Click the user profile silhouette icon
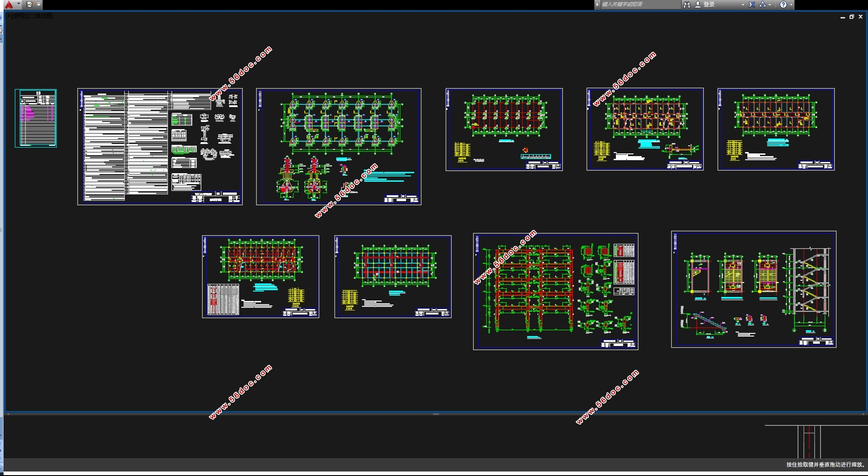868x476 pixels. [x=698, y=4]
